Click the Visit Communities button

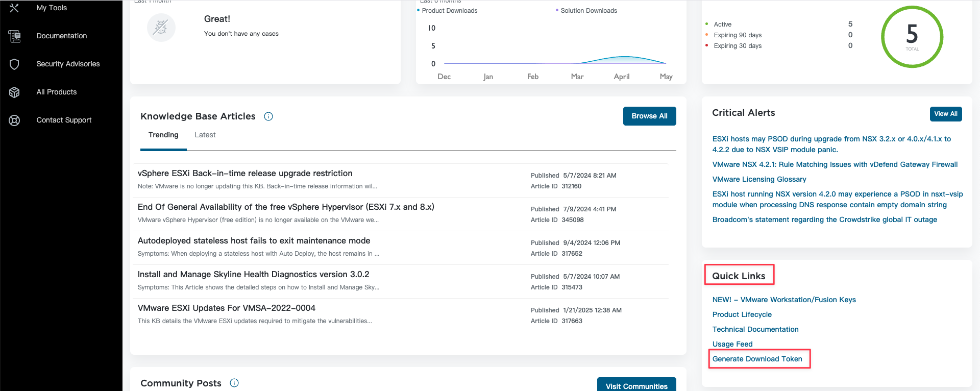[x=636, y=385]
